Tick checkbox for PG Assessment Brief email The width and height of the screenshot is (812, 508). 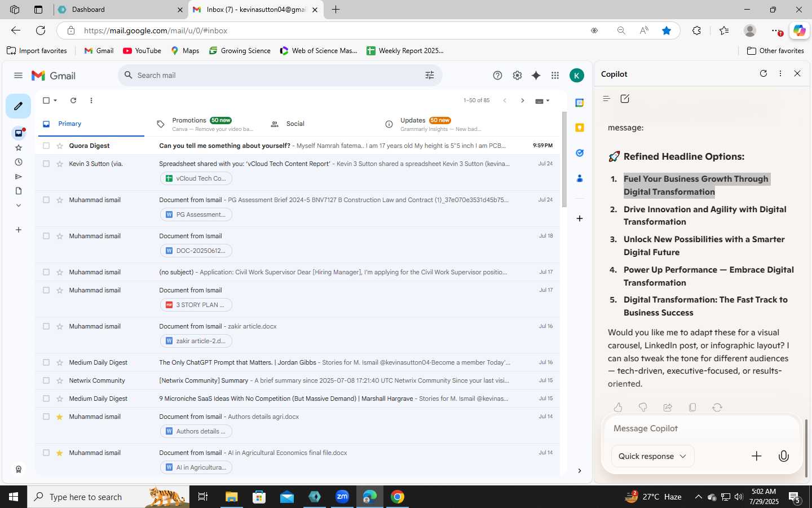[x=46, y=200]
